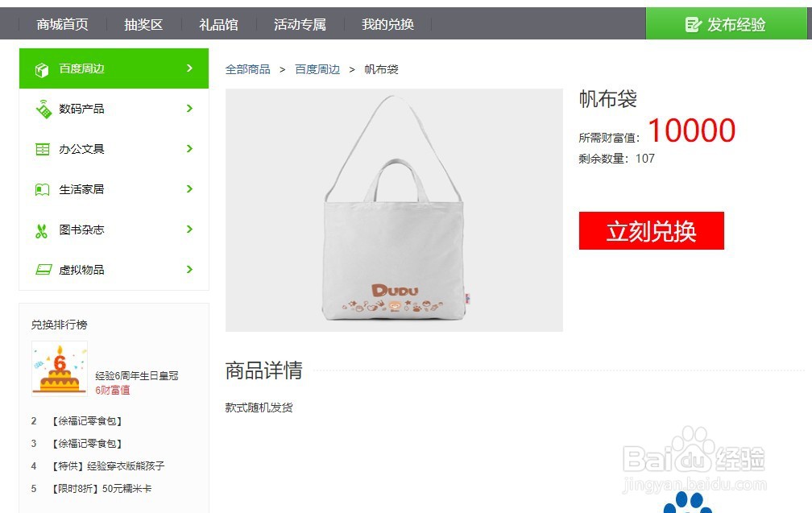Click the 数码产品 phone icon
The height and width of the screenshot is (513, 812).
pyautogui.click(x=43, y=109)
